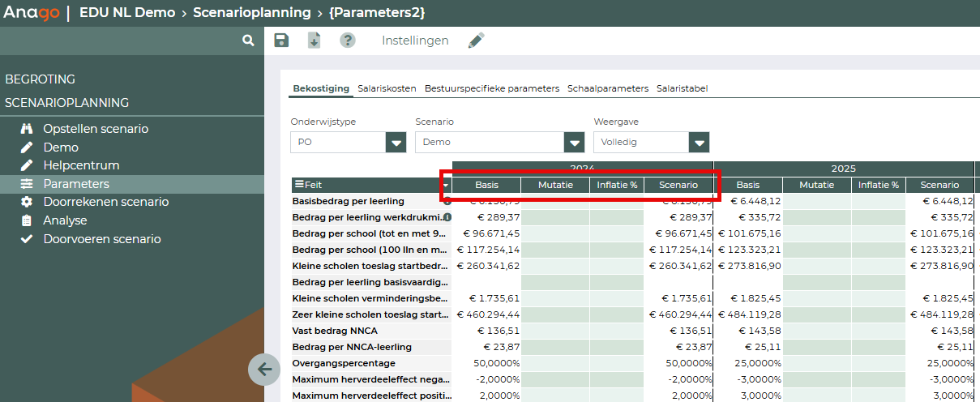Viewport: 980px width, 402px height.
Task: Go to Doorrekenen scenario in sidebar
Action: pyautogui.click(x=105, y=202)
